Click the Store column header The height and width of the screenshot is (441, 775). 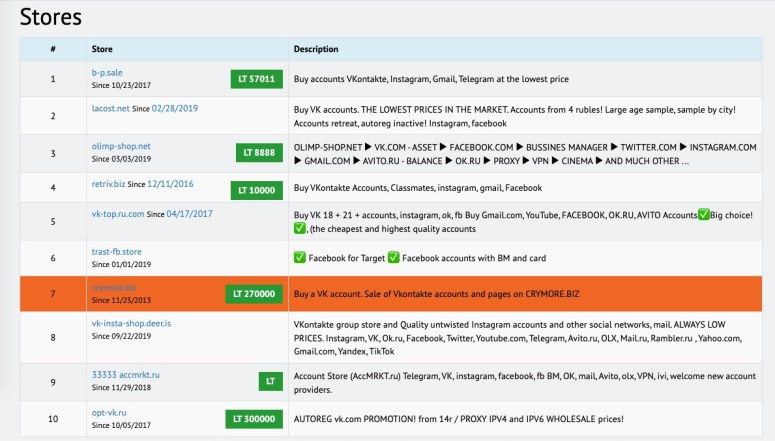click(102, 49)
